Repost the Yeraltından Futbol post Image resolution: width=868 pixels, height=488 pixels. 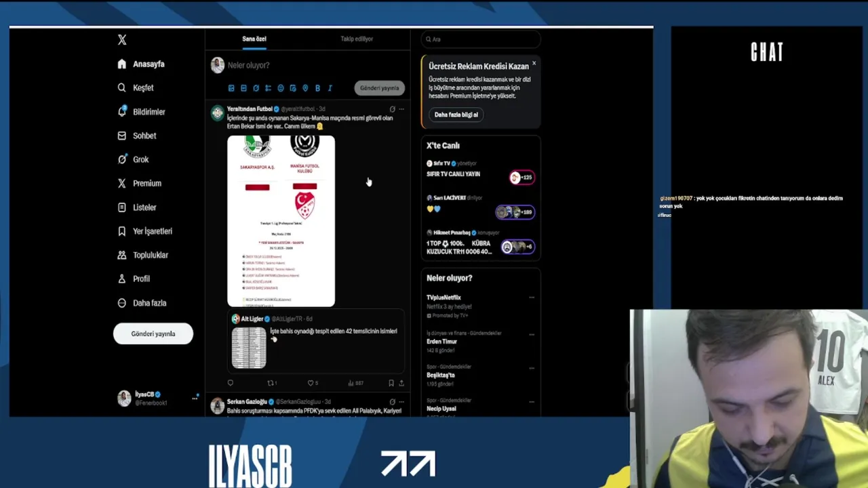pyautogui.click(x=272, y=383)
